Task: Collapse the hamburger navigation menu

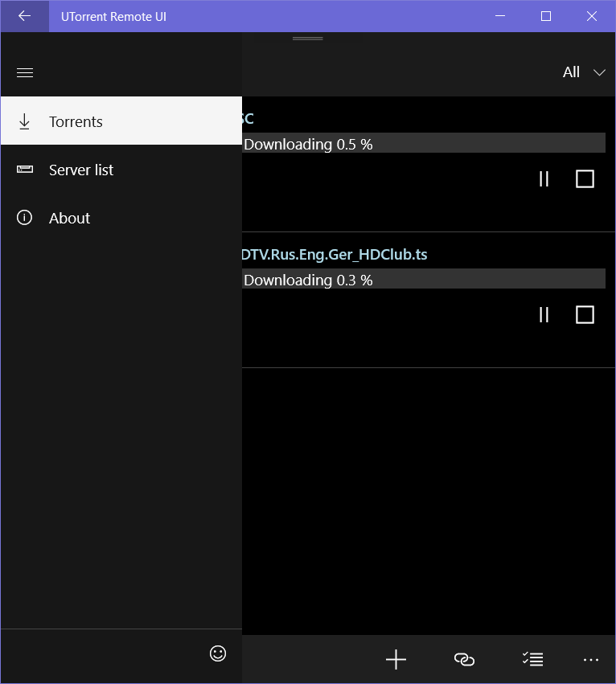Action: point(24,72)
